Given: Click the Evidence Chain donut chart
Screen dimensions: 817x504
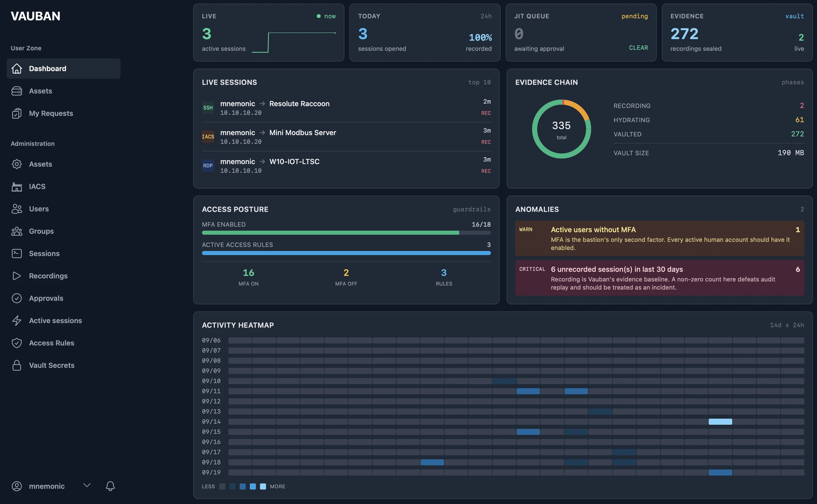Looking at the screenshot, I should (x=561, y=129).
